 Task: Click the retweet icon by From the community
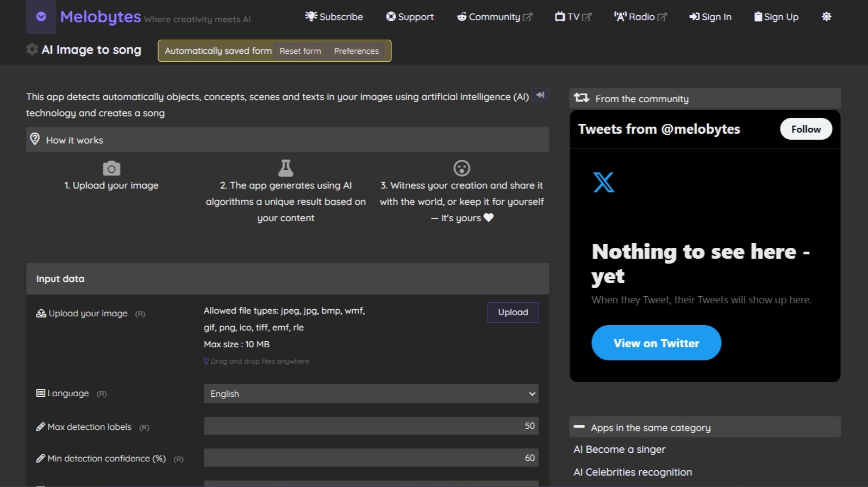[581, 98]
